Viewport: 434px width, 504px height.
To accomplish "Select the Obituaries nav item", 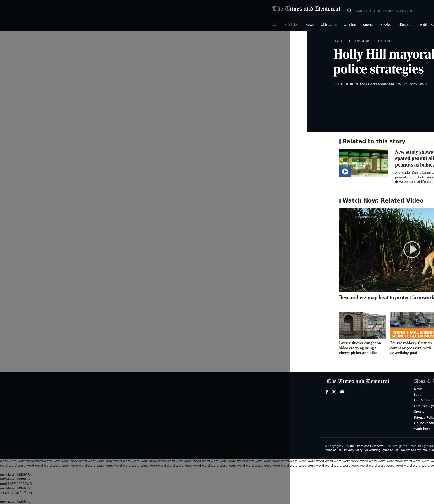I will point(329,25).
